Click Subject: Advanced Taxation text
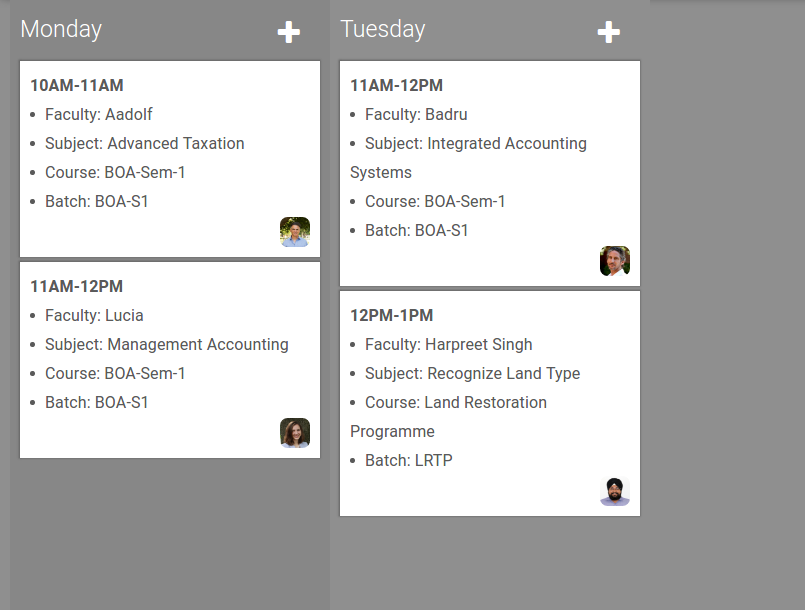 click(x=145, y=143)
